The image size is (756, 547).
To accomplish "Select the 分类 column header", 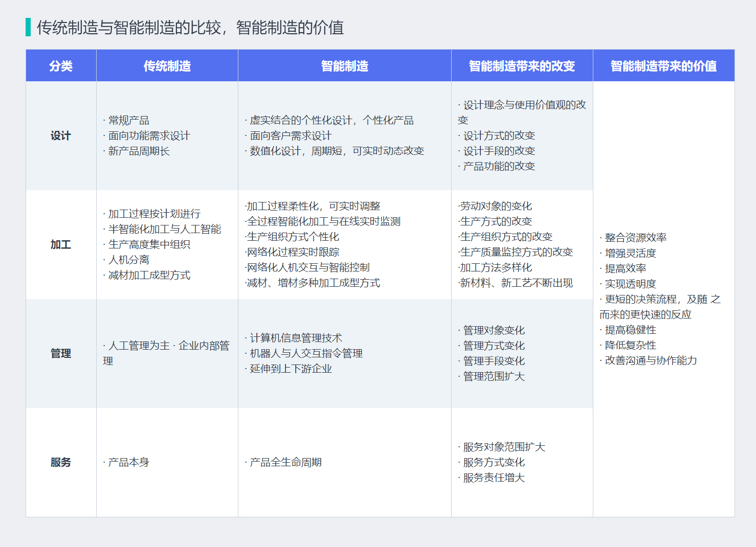I will (61, 66).
